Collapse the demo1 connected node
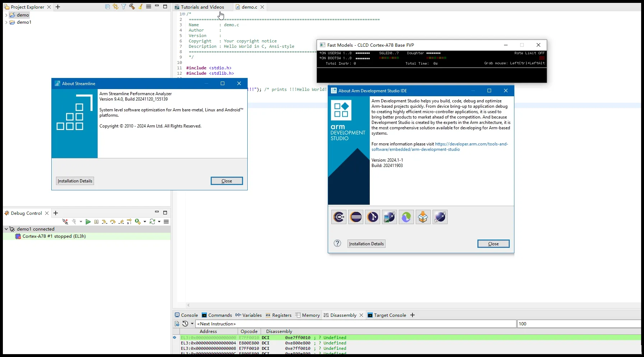644x357 pixels. pos(6,229)
